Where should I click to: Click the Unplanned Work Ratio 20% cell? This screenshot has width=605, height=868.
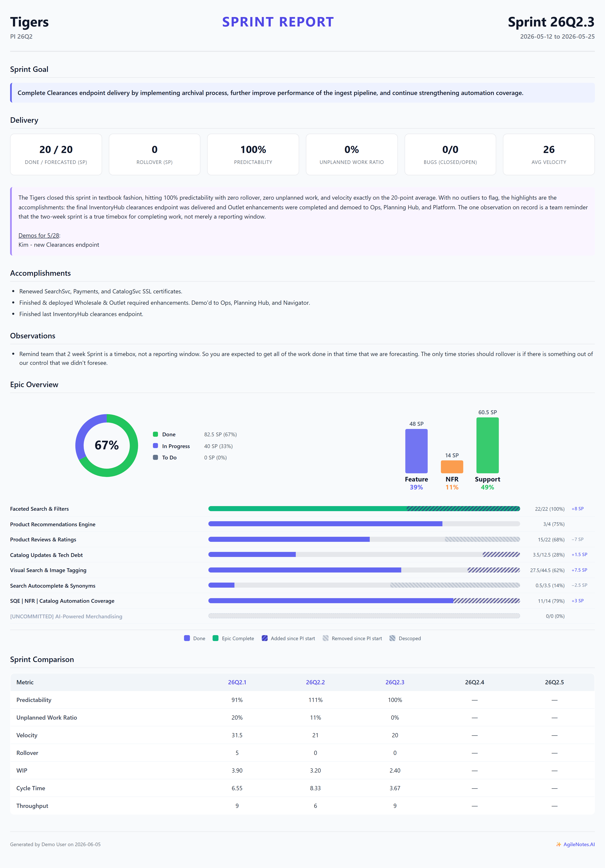pyautogui.click(x=237, y=718)
